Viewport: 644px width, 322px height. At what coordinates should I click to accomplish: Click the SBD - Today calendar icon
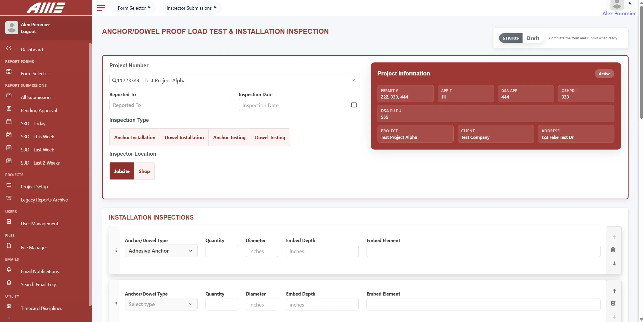click(x=9, y=122)
